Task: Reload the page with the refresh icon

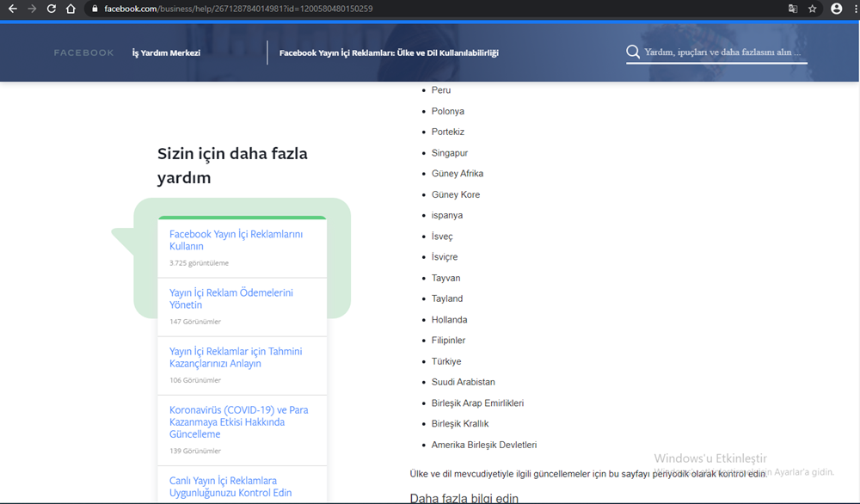Action: click(x=52, y=9)
